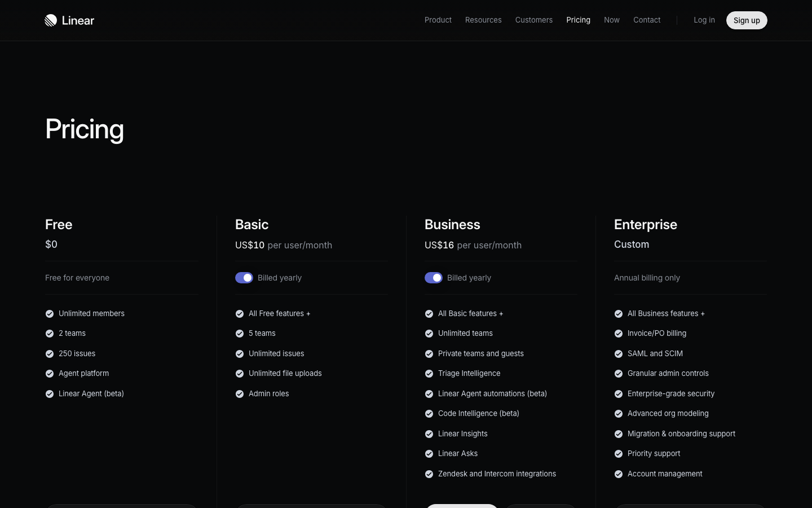Click the Custom price text

(x=632, y=244)
